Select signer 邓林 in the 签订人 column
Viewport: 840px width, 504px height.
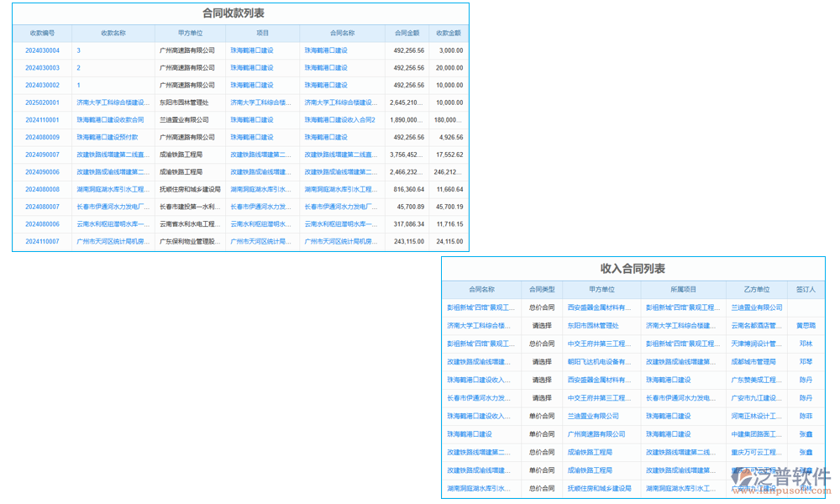coord(806,344)
